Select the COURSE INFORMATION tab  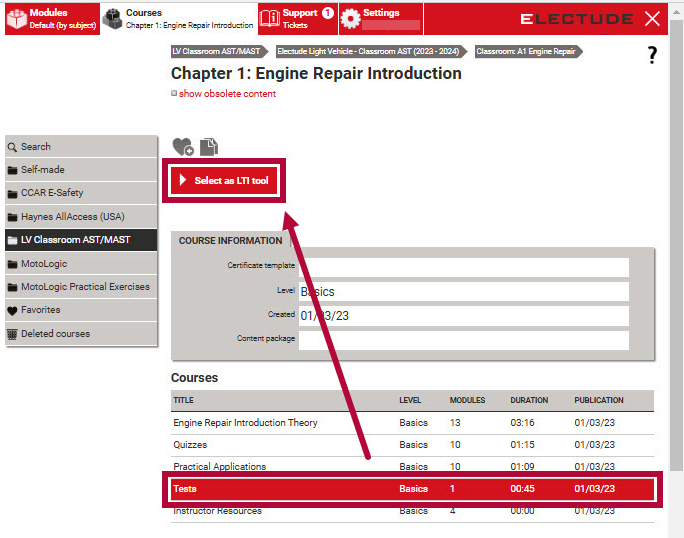tap(230, 240)
